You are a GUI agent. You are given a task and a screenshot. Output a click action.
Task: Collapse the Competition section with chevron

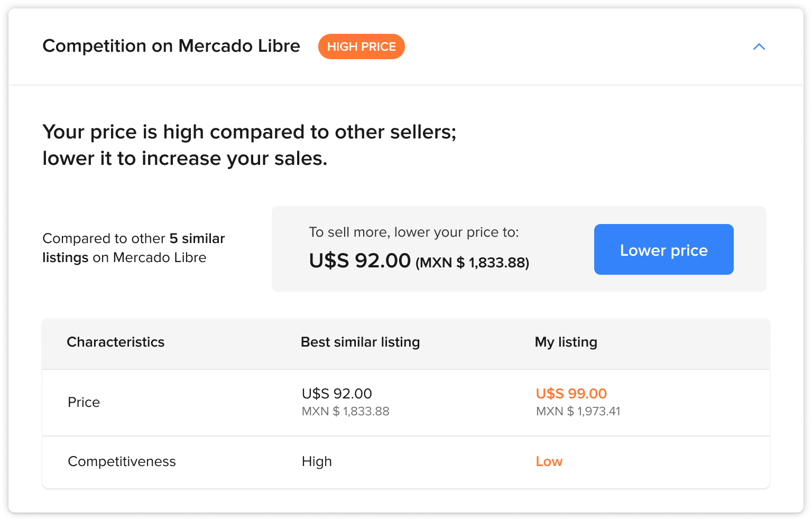[759, 46]
